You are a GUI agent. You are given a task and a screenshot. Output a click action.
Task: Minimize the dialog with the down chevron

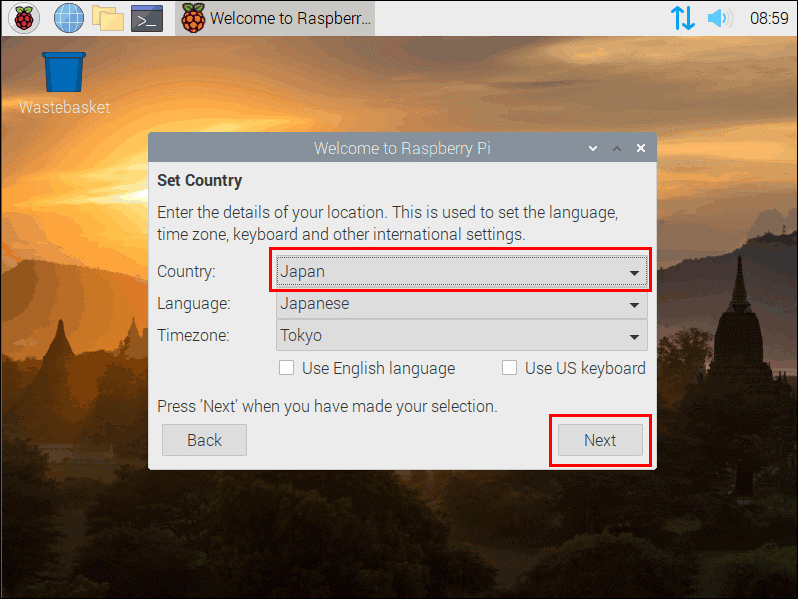(x=593, y=148)
